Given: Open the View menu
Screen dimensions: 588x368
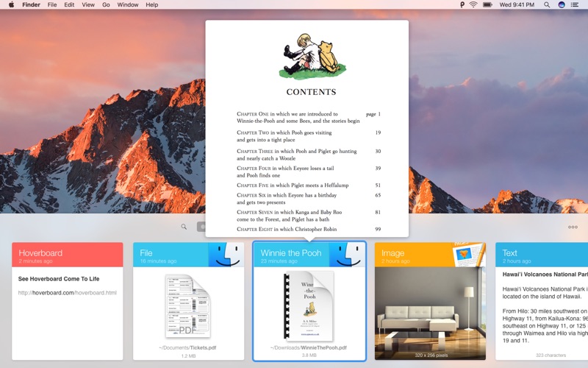Looking at the screenshot, I should [x=88, y=5].
